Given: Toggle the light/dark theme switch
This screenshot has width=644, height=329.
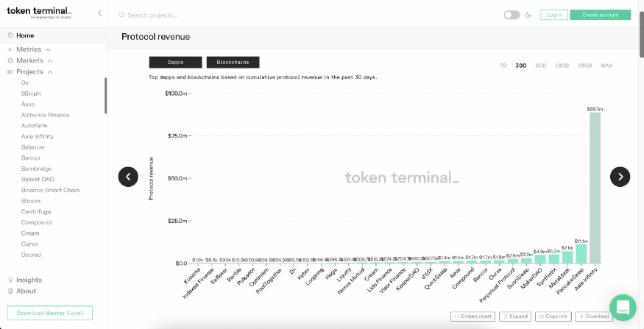Looking at the screenshot, I should (x=512, y=15).
